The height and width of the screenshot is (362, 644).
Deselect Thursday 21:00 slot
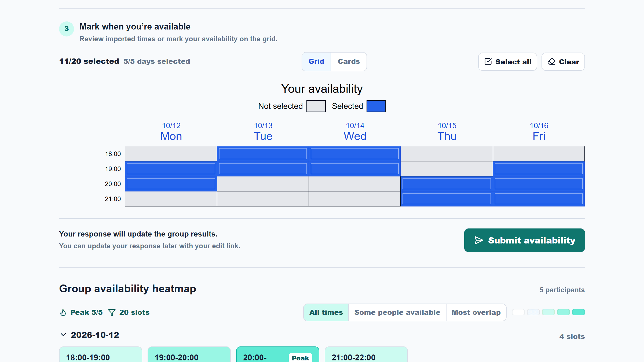(447, 199)
